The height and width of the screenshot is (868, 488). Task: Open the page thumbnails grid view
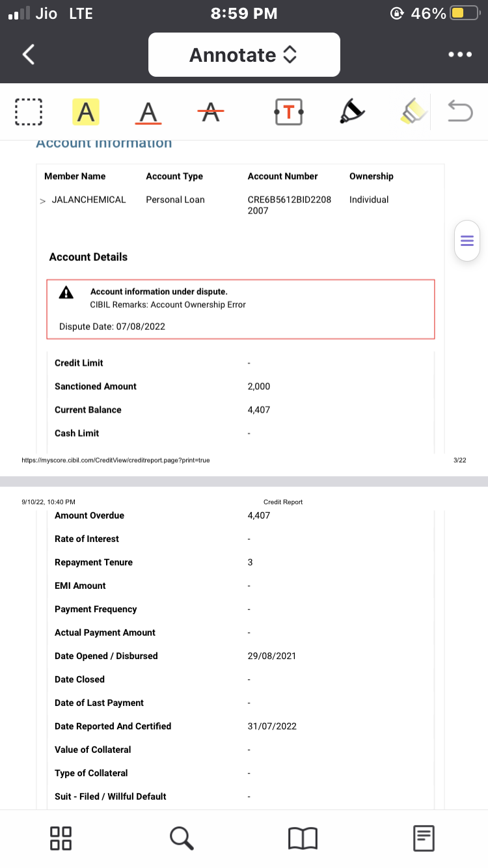pos(61,838)
